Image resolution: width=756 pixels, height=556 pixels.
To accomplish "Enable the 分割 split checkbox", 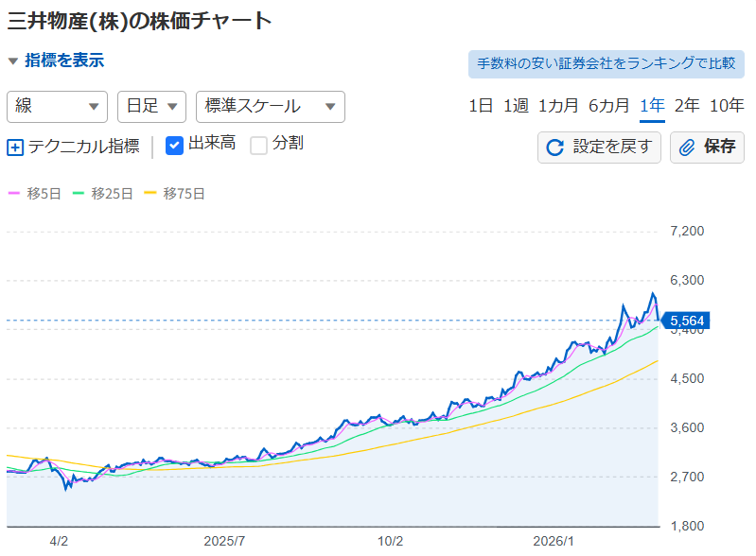I will 258,145.
